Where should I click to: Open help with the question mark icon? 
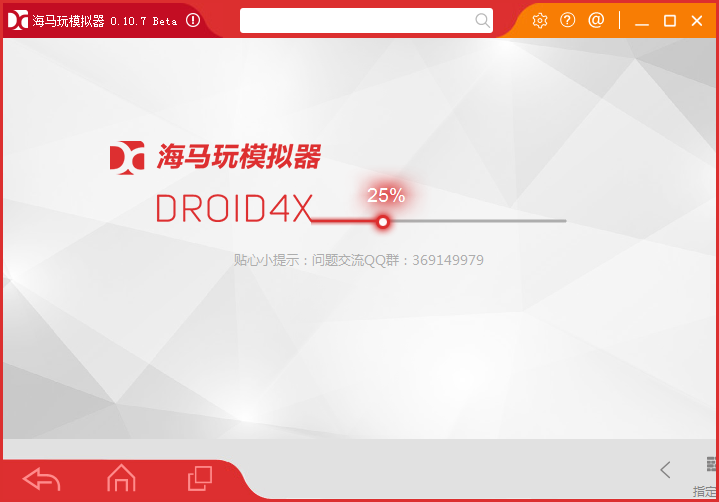click(568, 20)
